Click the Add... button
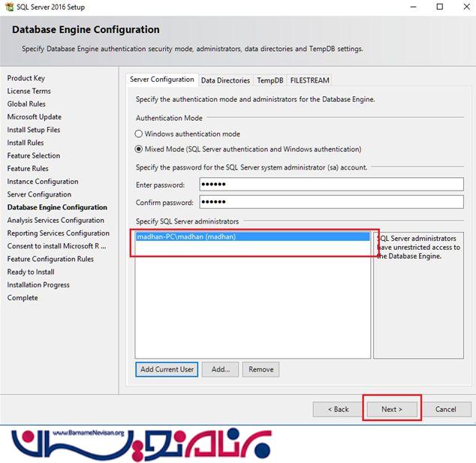The image size is (476, 463). tap(221, 369)
